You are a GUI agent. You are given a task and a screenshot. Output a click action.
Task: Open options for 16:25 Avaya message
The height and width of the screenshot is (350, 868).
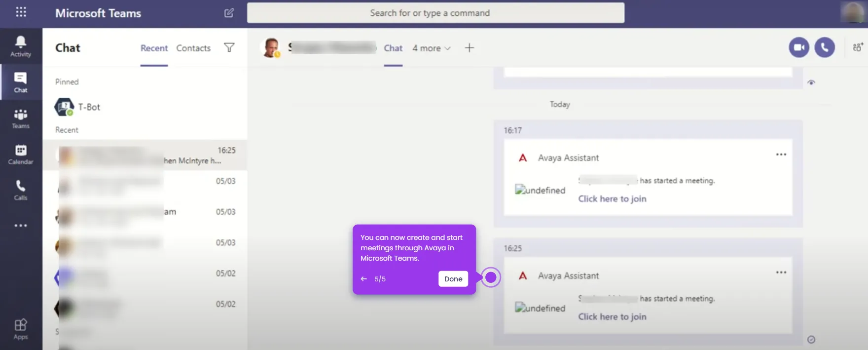pyautogui.click(x=781, y=272)
